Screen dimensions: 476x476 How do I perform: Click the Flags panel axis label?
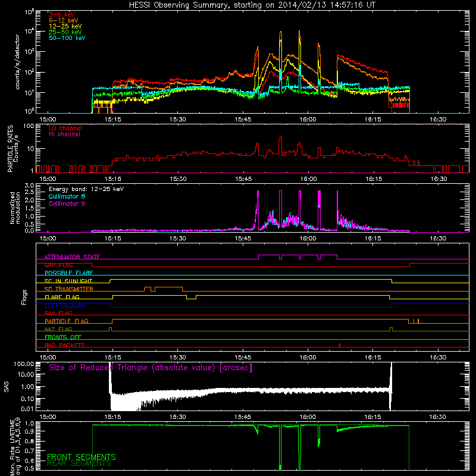[x=24, y=297]
